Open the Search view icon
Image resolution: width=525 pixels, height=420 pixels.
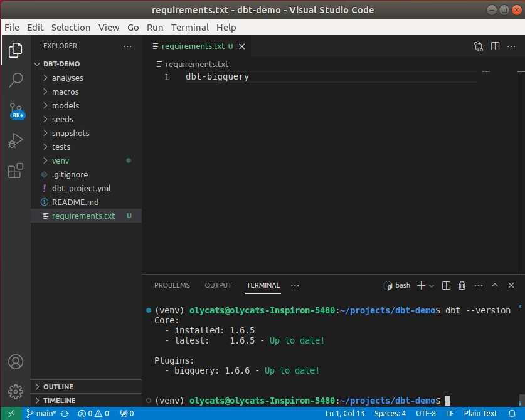(x=16, y=80)
